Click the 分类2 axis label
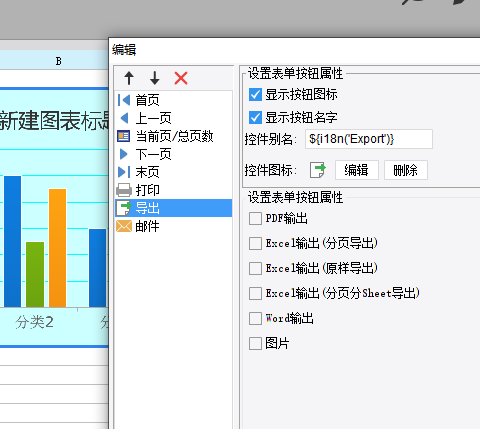The image size is (480, 429). coord(34,322)
